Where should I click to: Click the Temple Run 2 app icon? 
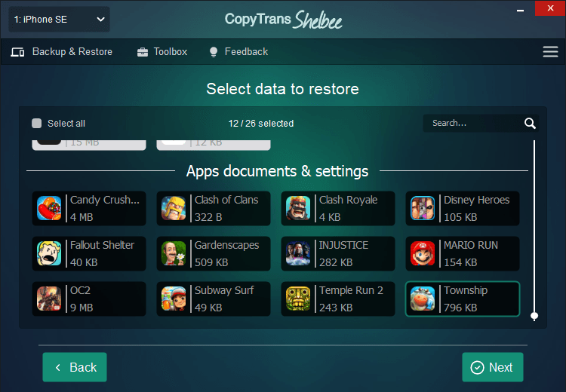[298, 299]
